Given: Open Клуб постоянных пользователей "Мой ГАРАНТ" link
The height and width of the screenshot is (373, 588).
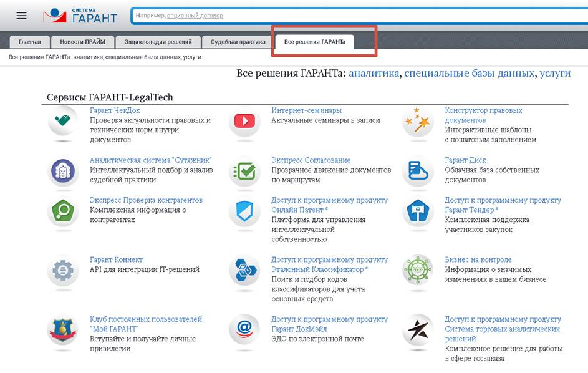Looking at the screenshot, I should click(146, 324).
